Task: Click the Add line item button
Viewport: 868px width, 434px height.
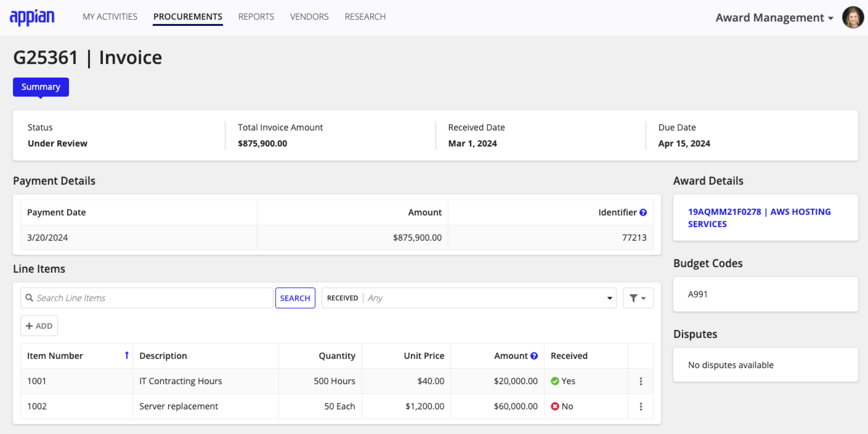Action: 39,326
